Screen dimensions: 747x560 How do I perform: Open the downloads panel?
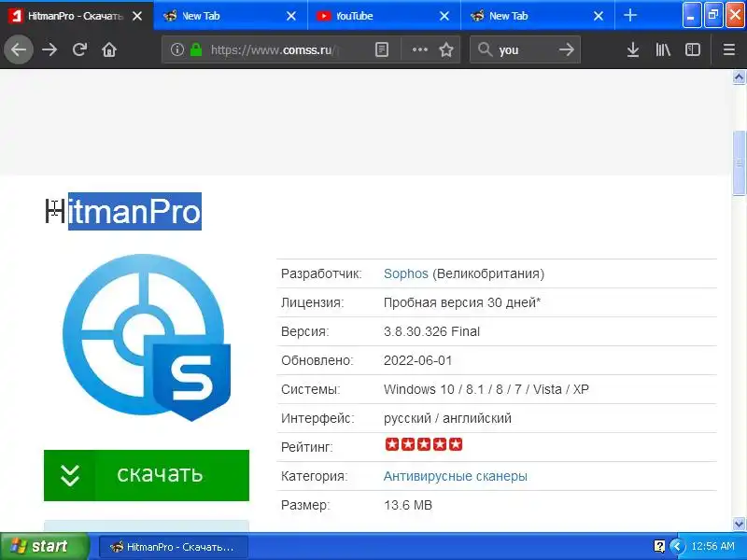[x=633, y=49]
